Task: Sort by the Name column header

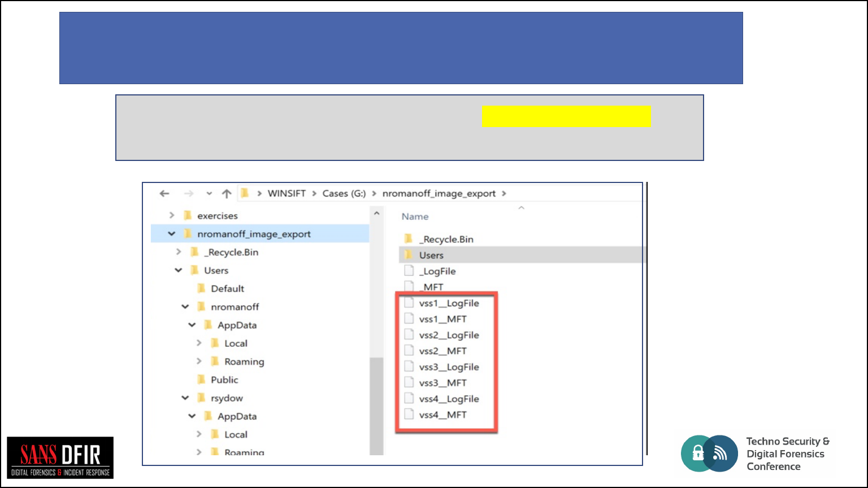Action: [415, 216]
